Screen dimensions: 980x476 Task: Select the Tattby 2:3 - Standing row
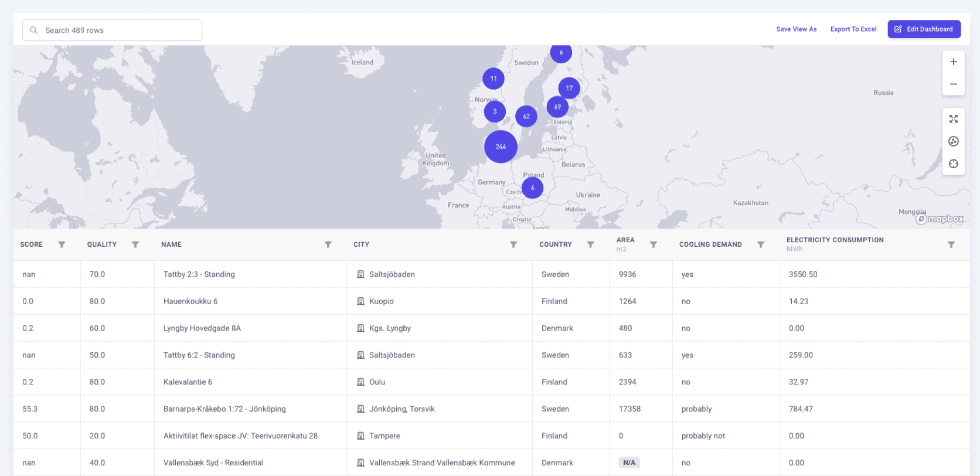[491, 274]
